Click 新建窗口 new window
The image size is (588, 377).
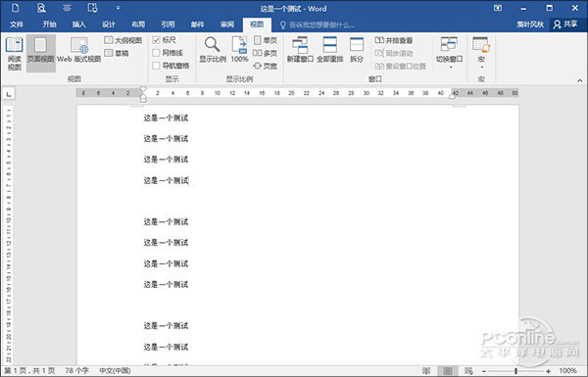point(300,50)
